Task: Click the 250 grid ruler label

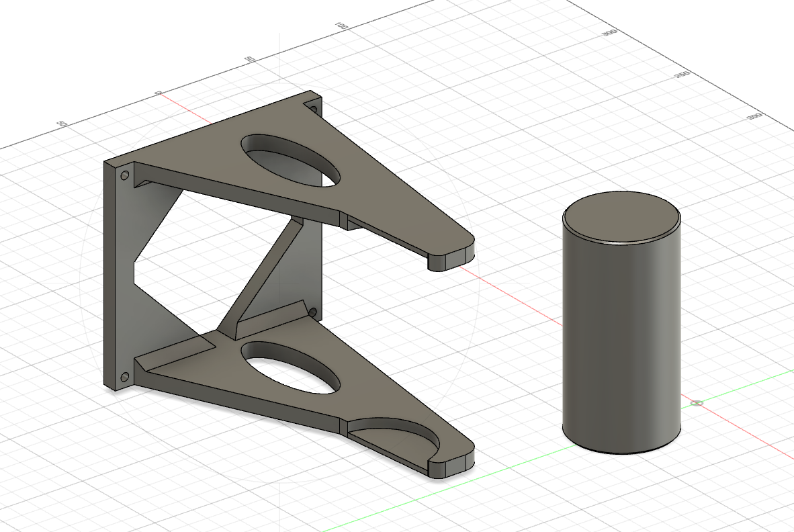Action: (682, 75)
